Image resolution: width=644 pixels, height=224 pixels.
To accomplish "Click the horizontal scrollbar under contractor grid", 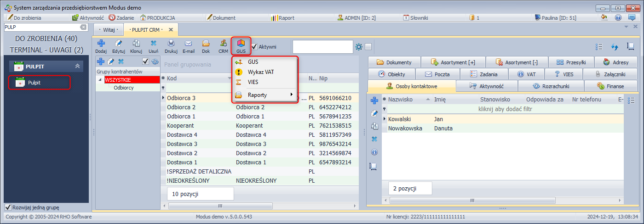I will coord(219,206).
